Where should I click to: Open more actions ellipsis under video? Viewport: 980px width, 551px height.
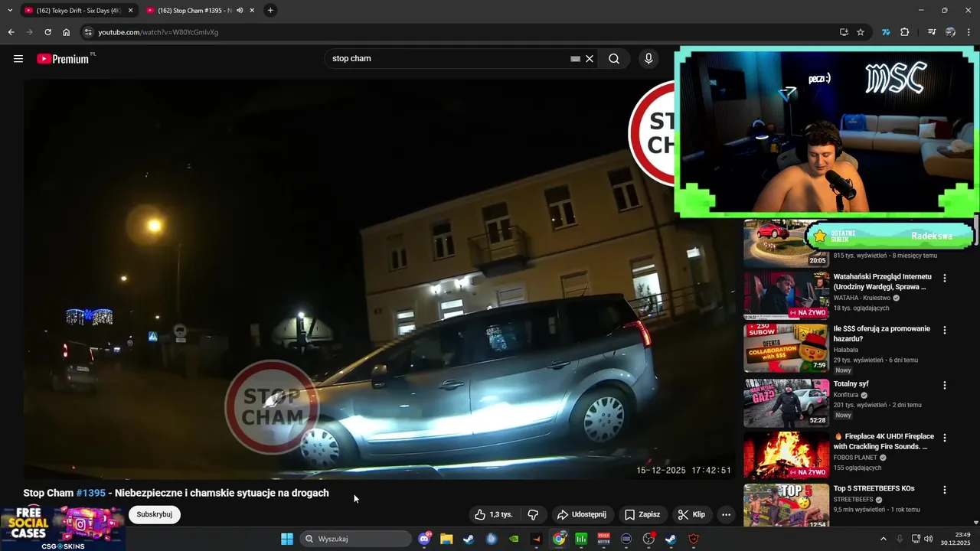(x=727, y=514)
